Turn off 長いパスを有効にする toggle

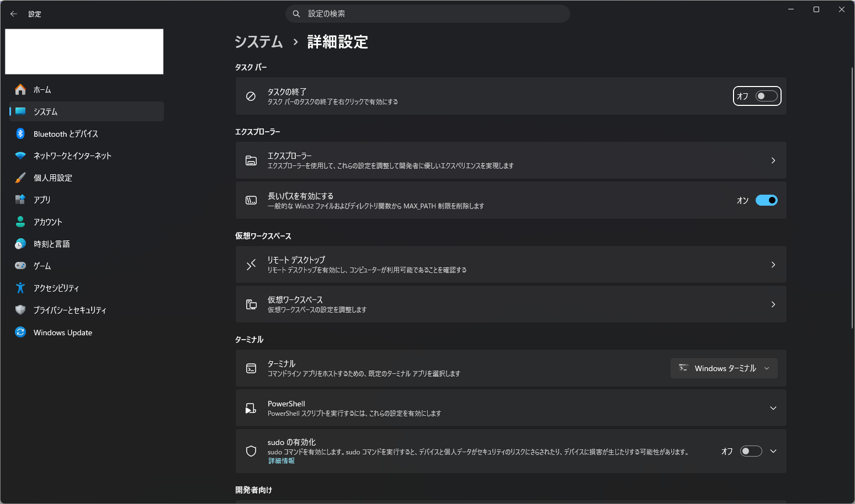(x=766, y=200)
